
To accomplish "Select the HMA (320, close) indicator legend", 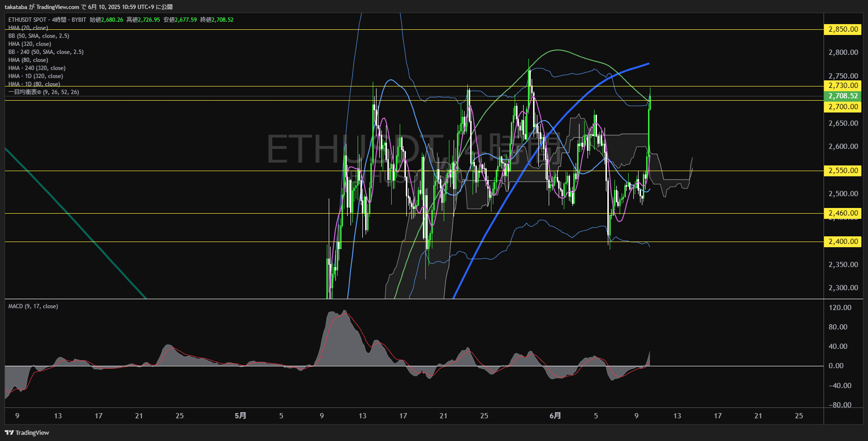I will click(30, 44).
